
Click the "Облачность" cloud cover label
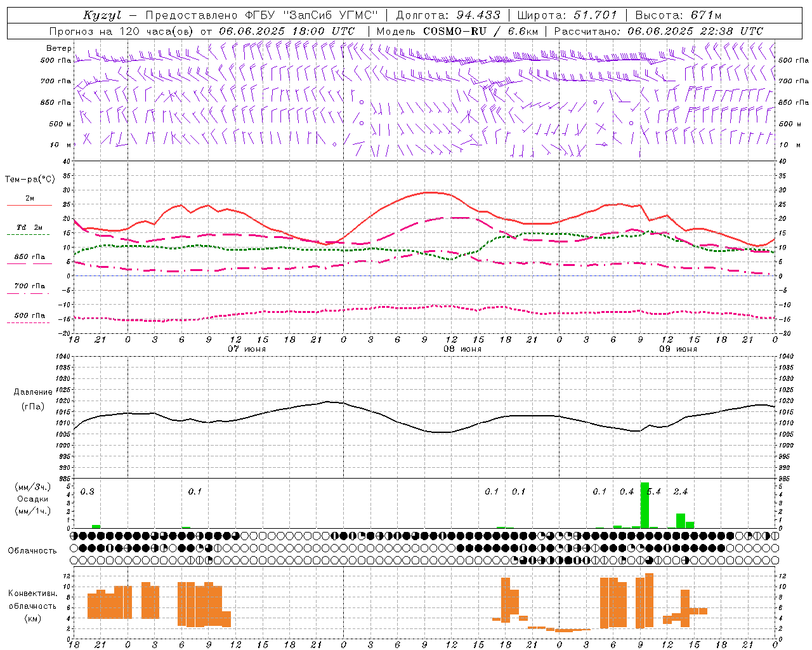(x=32, y=550)
